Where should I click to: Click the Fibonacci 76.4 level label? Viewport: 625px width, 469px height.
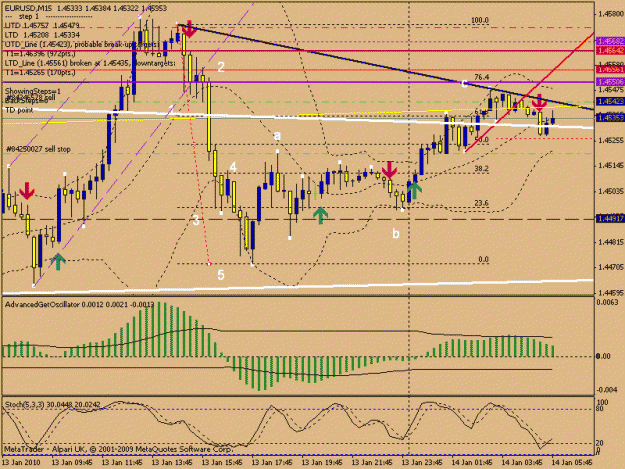[482, 77]
